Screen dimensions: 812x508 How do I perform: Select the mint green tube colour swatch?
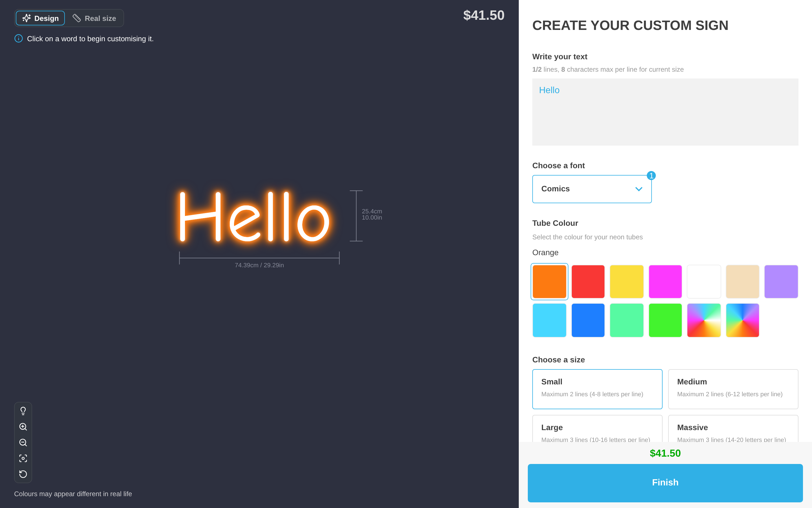(x=626, y=320)
